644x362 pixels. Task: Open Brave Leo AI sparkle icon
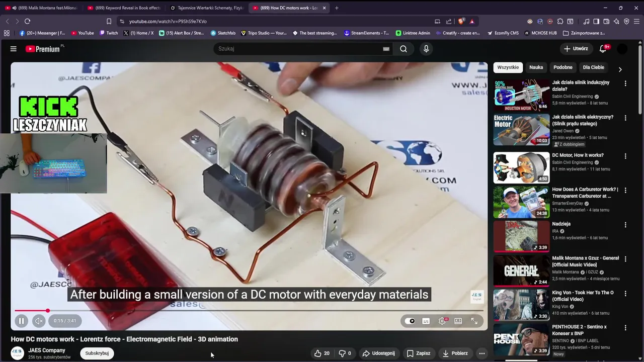(616, 21)
